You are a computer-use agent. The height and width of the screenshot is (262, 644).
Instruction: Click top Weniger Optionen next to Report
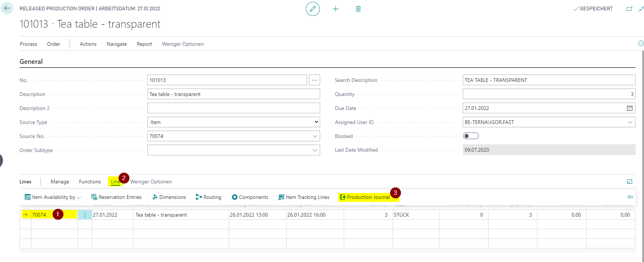[183, 44]
